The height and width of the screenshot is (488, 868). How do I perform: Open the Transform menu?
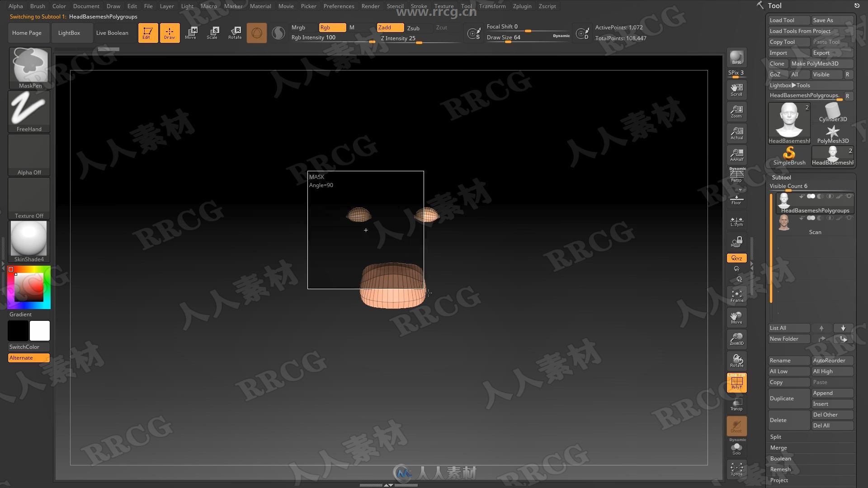(492, 6)
